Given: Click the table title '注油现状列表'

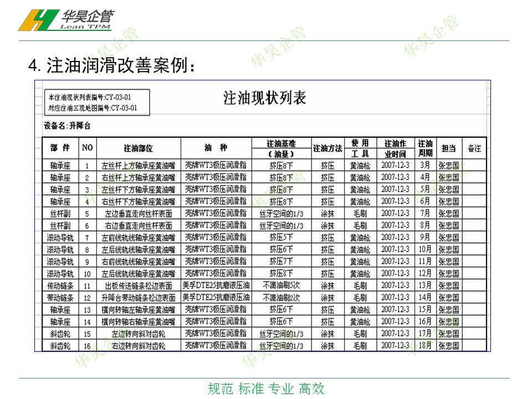Looking at the screenshot, I should 265,98.
